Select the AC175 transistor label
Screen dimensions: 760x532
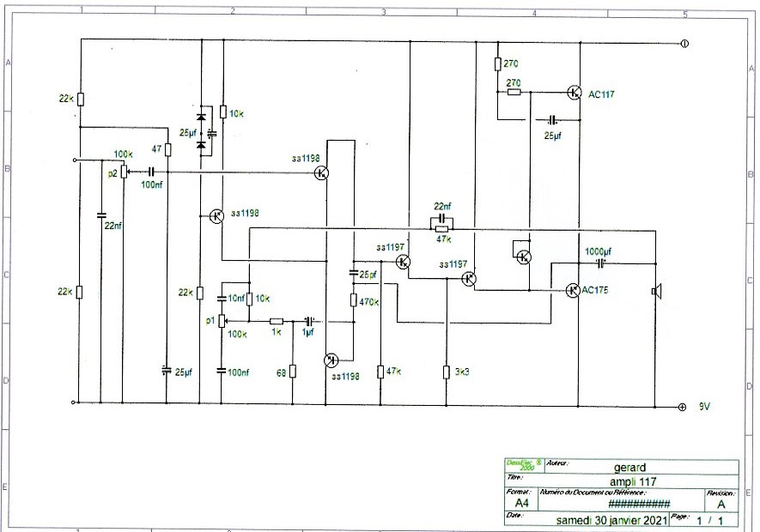point(595,290)
